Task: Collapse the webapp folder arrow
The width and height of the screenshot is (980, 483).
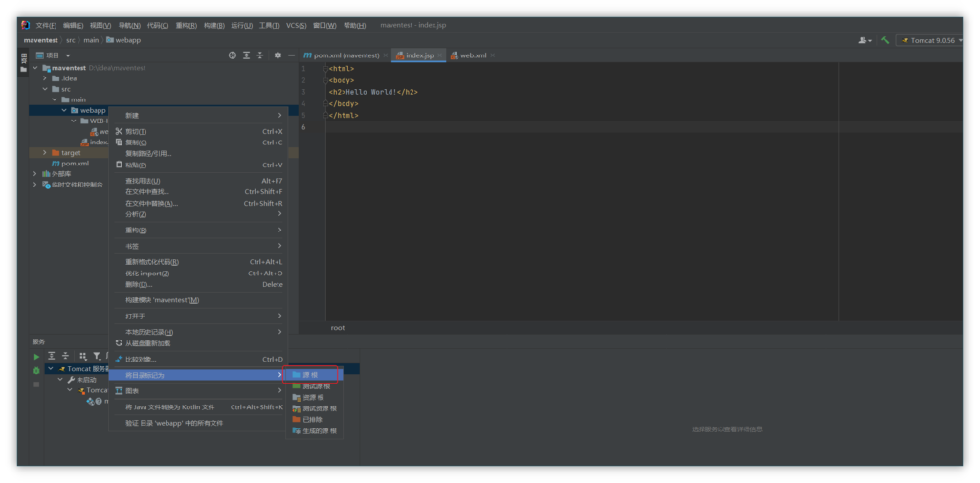Action: (64, 110)
